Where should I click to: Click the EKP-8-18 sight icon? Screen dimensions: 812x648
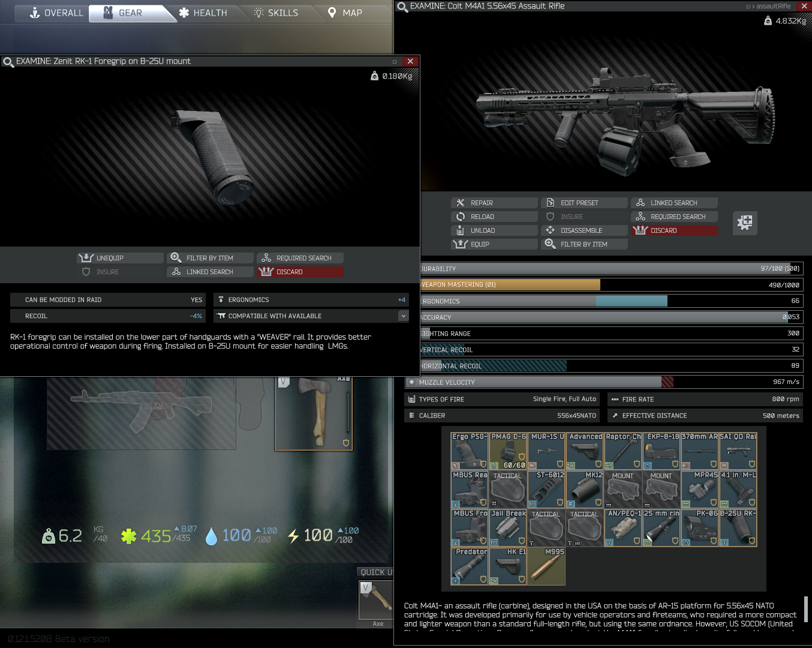point(661,451)
